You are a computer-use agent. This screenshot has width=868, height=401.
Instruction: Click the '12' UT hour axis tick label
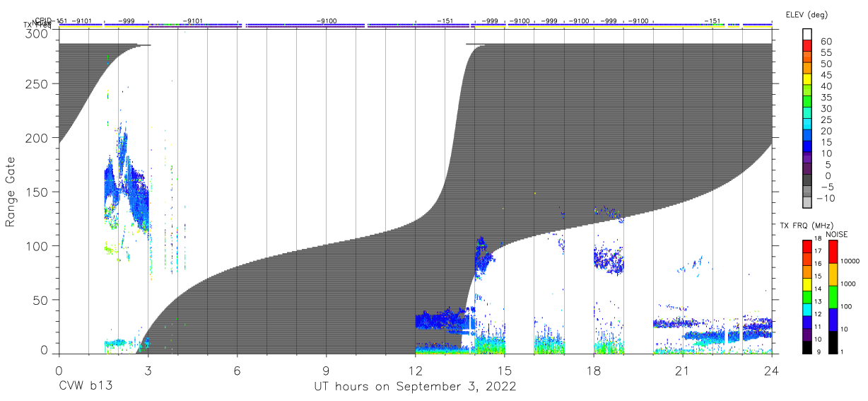(x=415, y=370)
